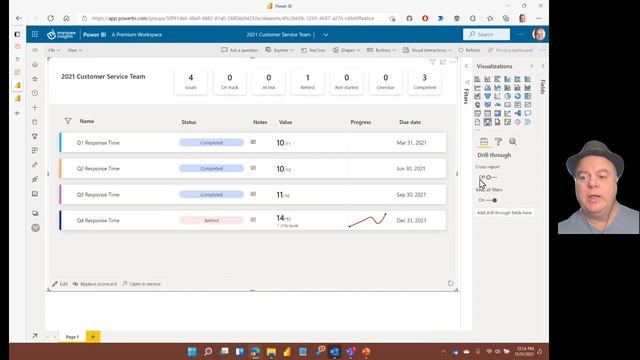640x360 pixels.
Task: Open taskbar Search magnifier
Action: coord(208,351)
